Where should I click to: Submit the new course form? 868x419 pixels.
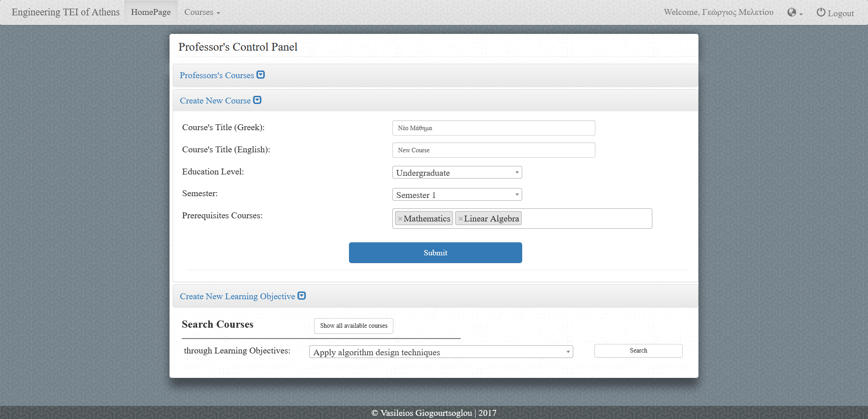coord(435,253)
